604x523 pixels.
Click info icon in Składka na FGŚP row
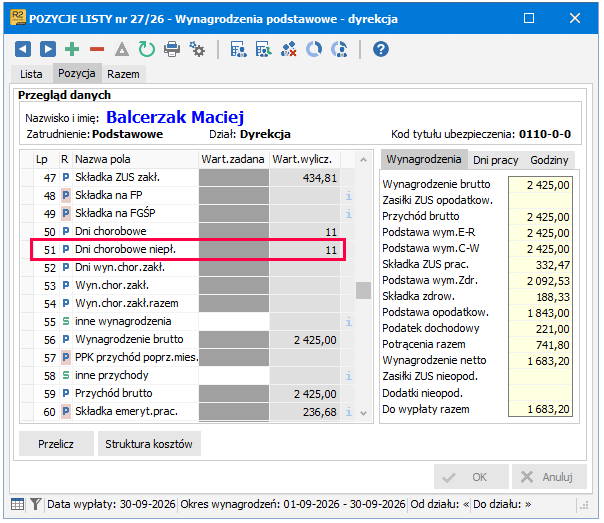[x=349, y=214]
